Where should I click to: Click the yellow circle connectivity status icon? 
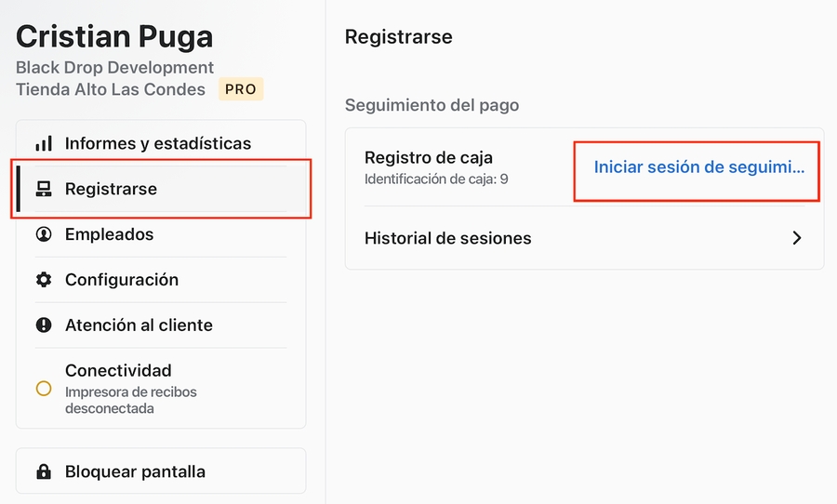point(44,388)
